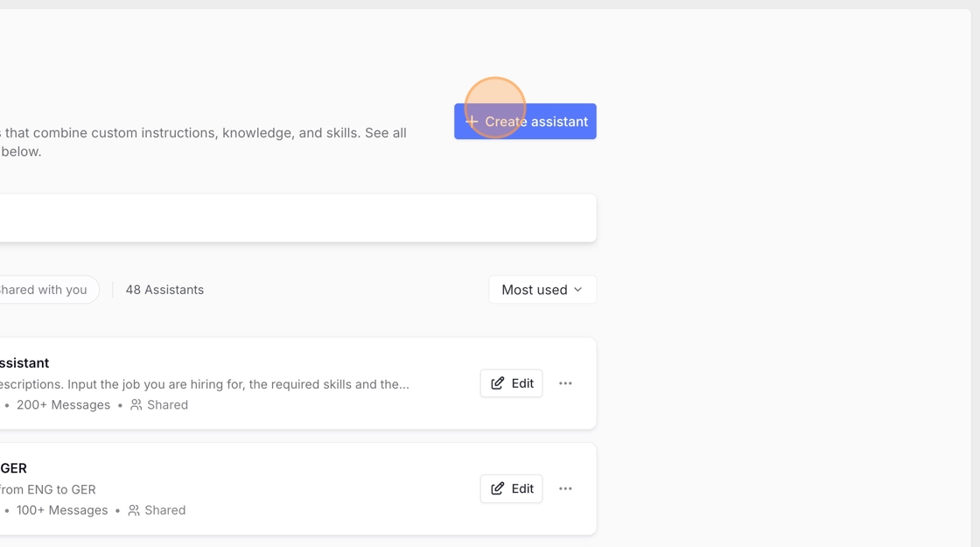This screenshot has height=547, width=980.
Task: Select the Shared with you filter tab
Action: [44, 290]
